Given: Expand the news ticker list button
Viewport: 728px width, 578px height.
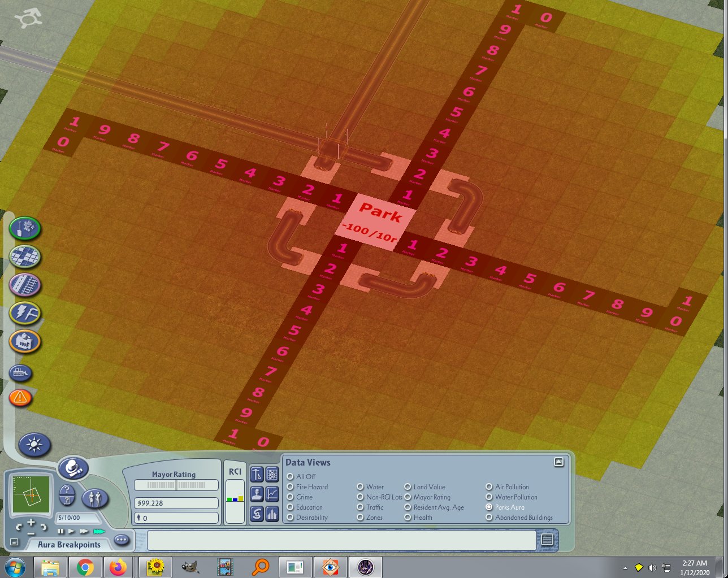Looking at the screenshot, I should coord(547,540).
